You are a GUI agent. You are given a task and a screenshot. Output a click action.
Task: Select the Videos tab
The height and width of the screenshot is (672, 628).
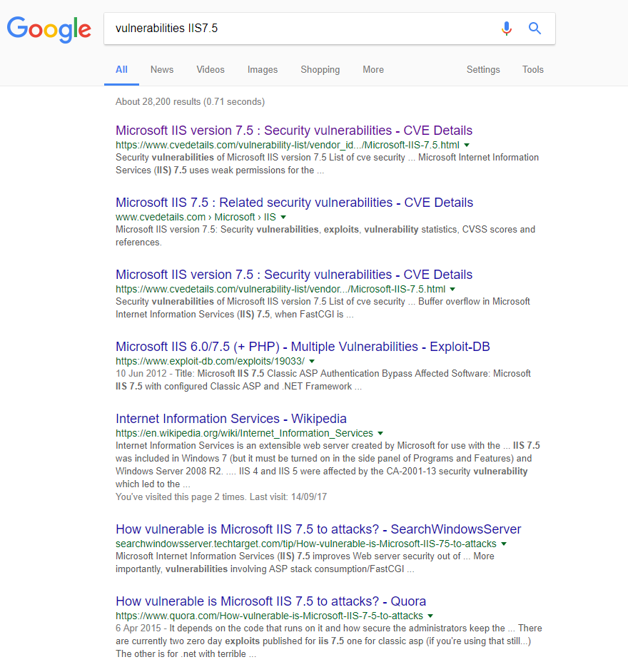pyautogui.click(x=210, y=69)
